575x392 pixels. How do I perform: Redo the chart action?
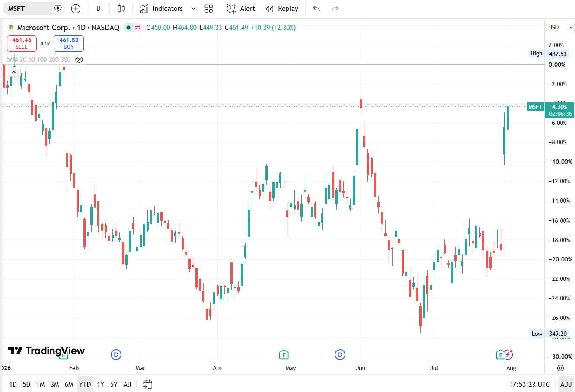pos(335,9)
